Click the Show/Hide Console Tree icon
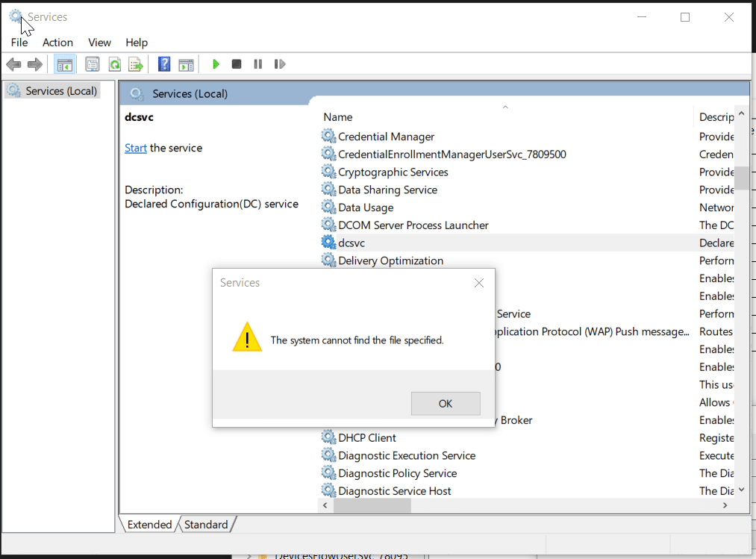 tap(65, 64)
